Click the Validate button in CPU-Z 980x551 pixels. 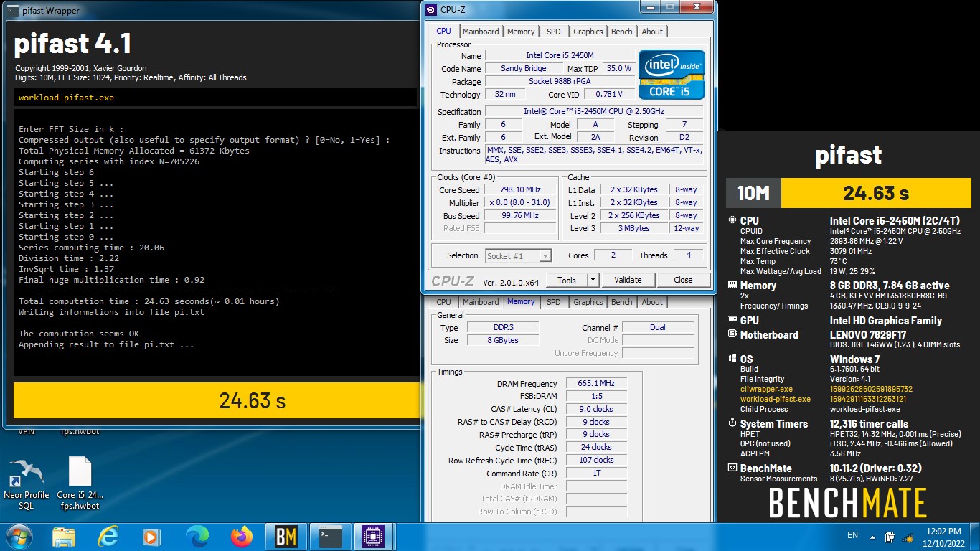[x=628, y=280]
